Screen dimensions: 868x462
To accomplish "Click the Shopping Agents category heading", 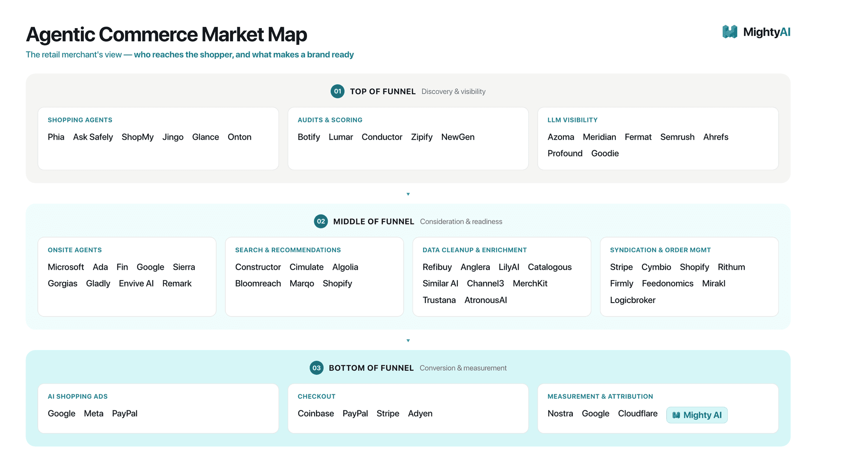I will point(80,120).
